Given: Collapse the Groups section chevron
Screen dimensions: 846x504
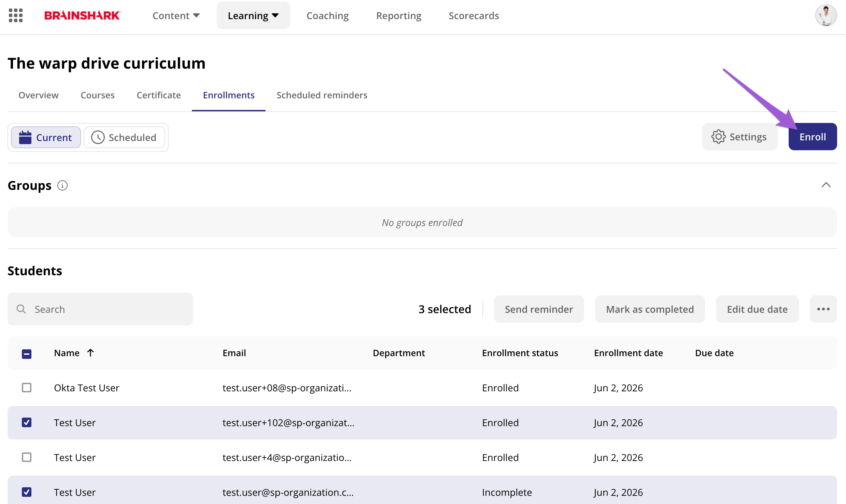Looking at the screenshot, I should [826, 185].
